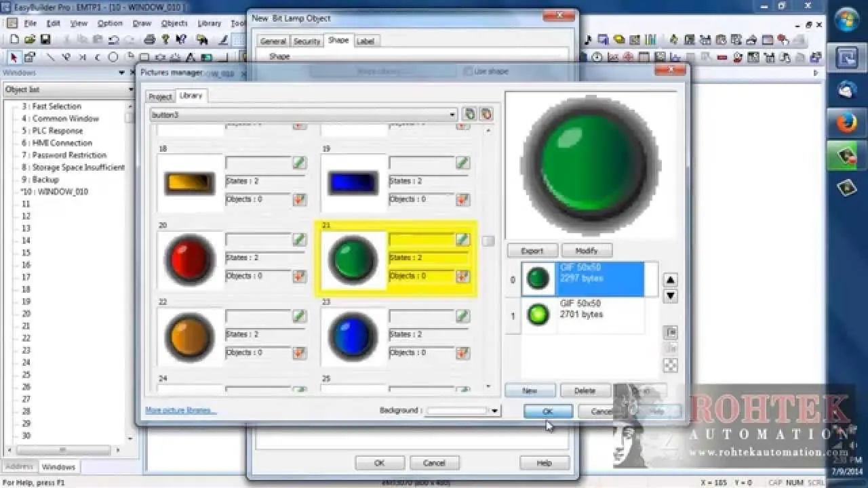This screenshot has height=488, width=868.
Task: Click the save icon in the main toolbar
Action: point(45,40)
